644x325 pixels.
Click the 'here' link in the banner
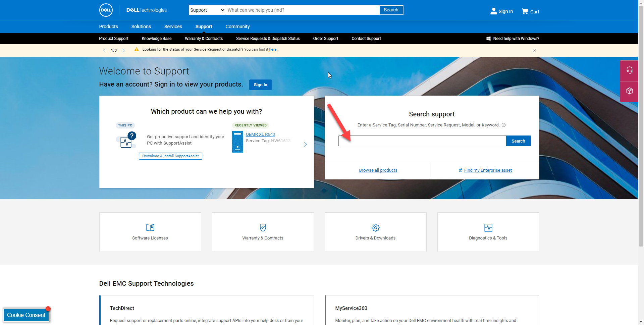coord(273,49)
